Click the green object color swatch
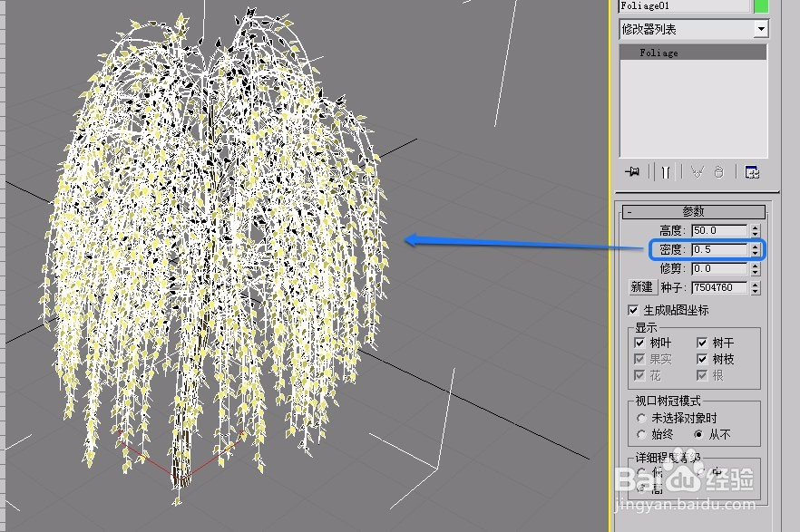This screenshot has height=532, width=800. tap(761, 6)
